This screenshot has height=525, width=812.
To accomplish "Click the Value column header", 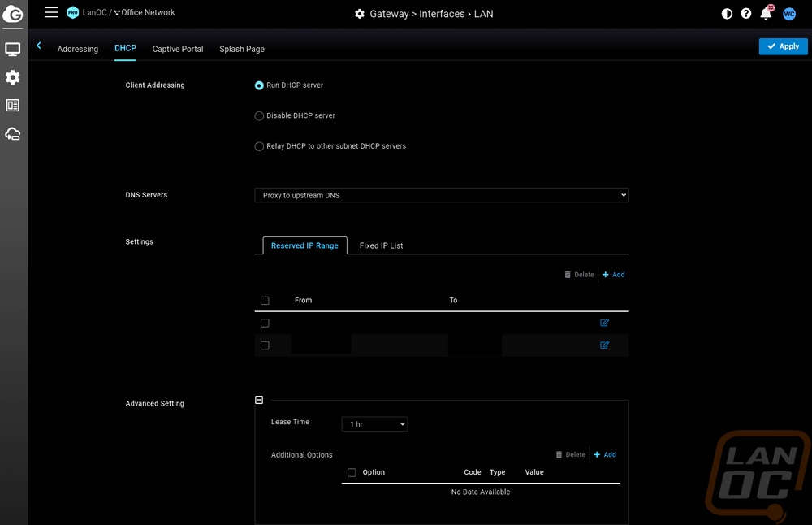I will 534,472.
